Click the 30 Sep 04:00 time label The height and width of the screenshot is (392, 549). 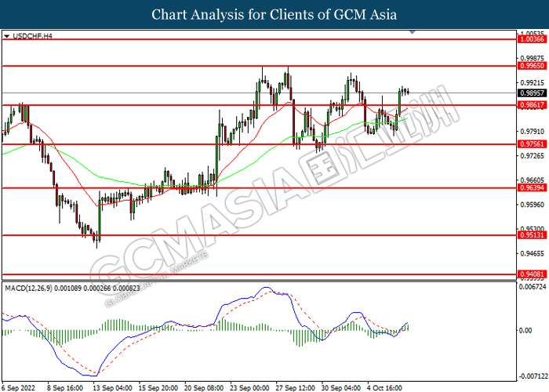click(340, 388)
